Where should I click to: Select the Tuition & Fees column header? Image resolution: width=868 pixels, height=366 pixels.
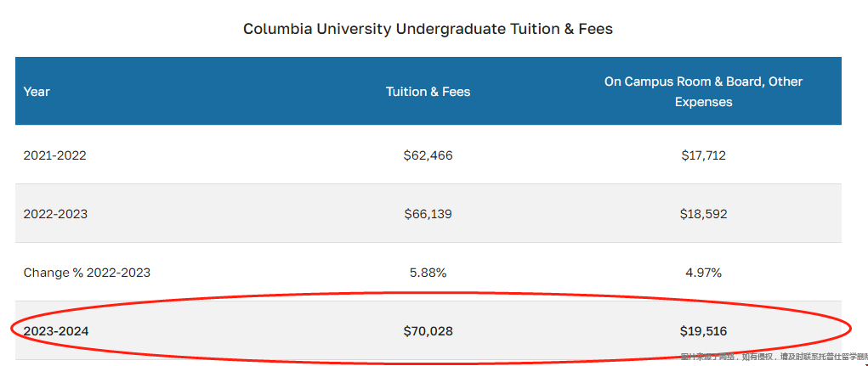pos(428,92)
